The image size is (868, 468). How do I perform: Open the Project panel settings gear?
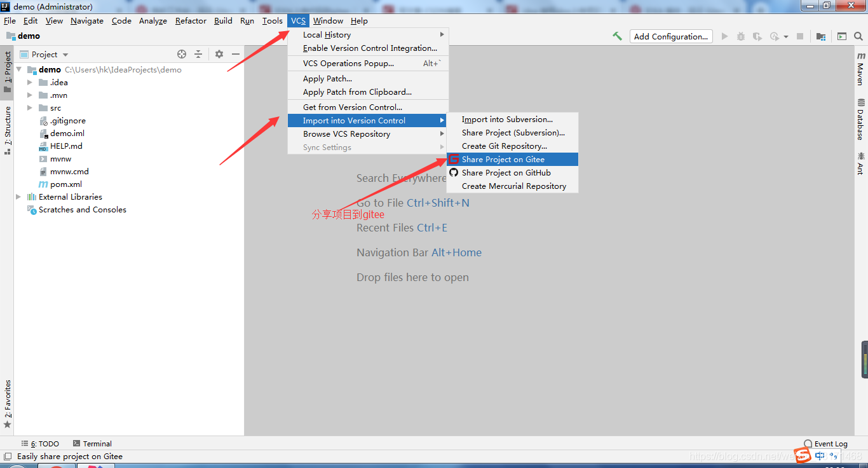pyautogui.click(x=219, y=54)
